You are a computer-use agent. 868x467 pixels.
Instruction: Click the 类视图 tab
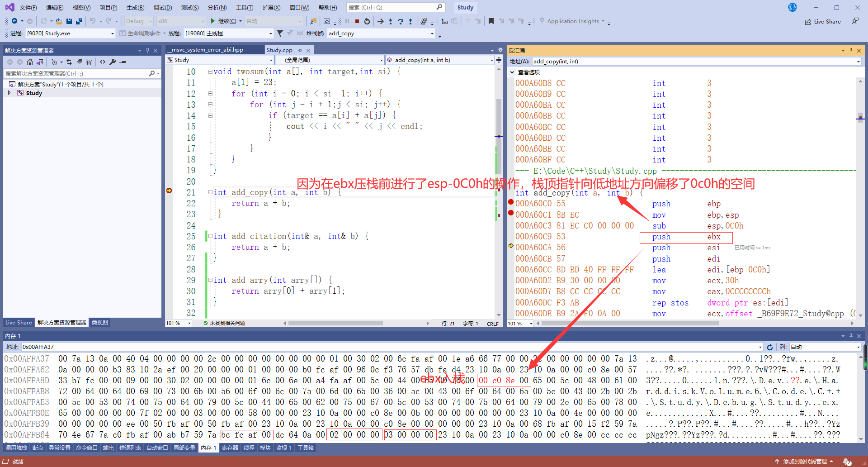click(100, 323)
